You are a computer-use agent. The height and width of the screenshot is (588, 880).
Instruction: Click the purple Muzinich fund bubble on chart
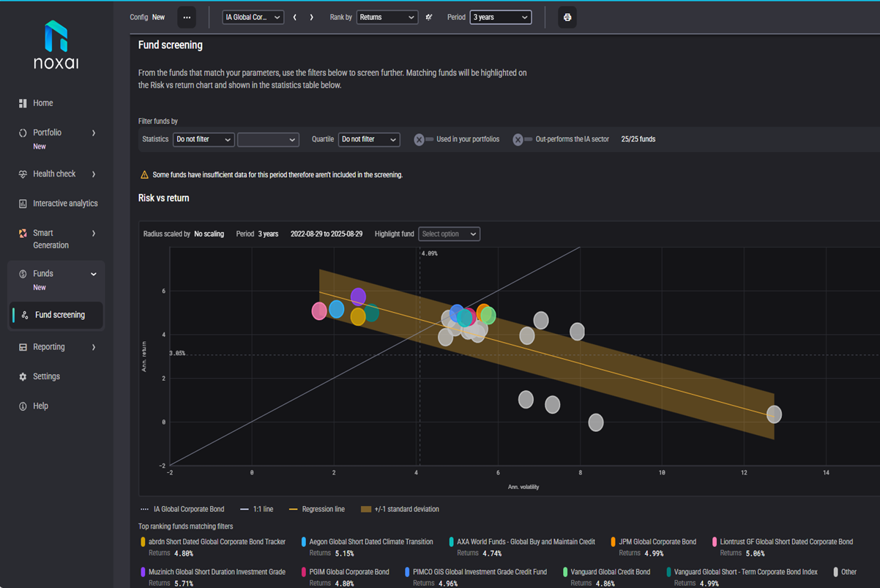tap(358, 297)
